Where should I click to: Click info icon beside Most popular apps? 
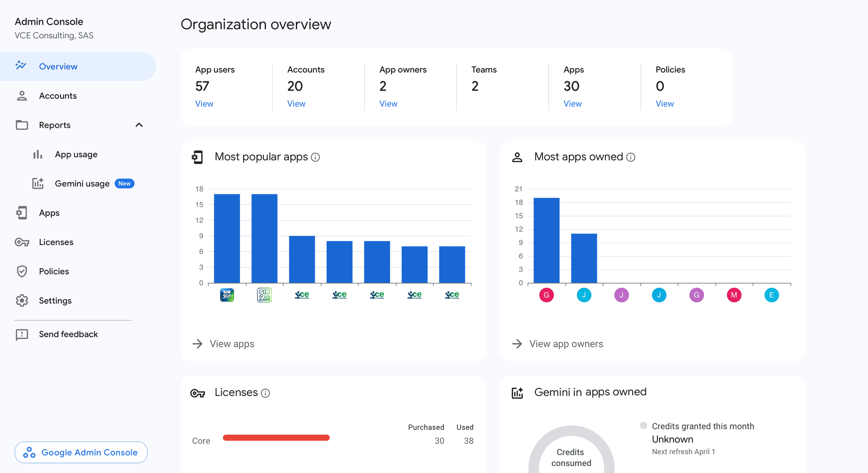click(x=315, y=157)
